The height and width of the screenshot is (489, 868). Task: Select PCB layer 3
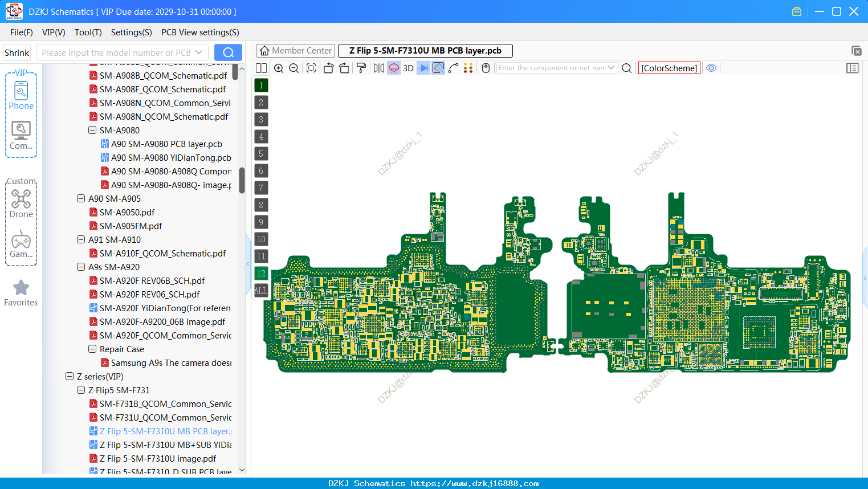click(x=261, y=120)
